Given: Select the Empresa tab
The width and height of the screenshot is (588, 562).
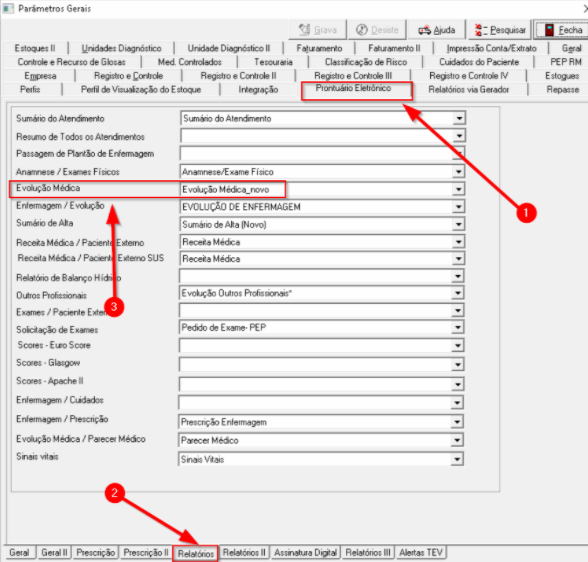Looking at the screenshot, I should pos(40,76).
